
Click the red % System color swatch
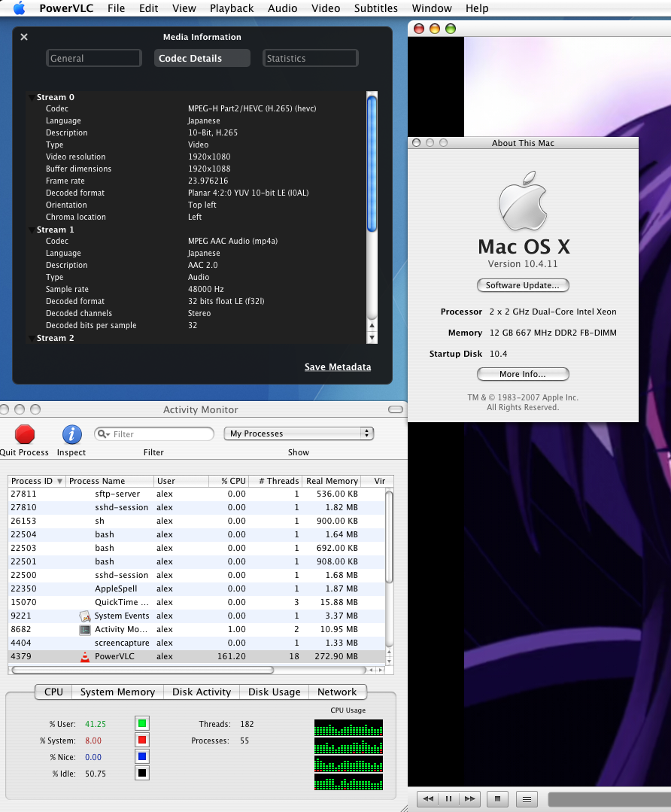coord(142,740)
